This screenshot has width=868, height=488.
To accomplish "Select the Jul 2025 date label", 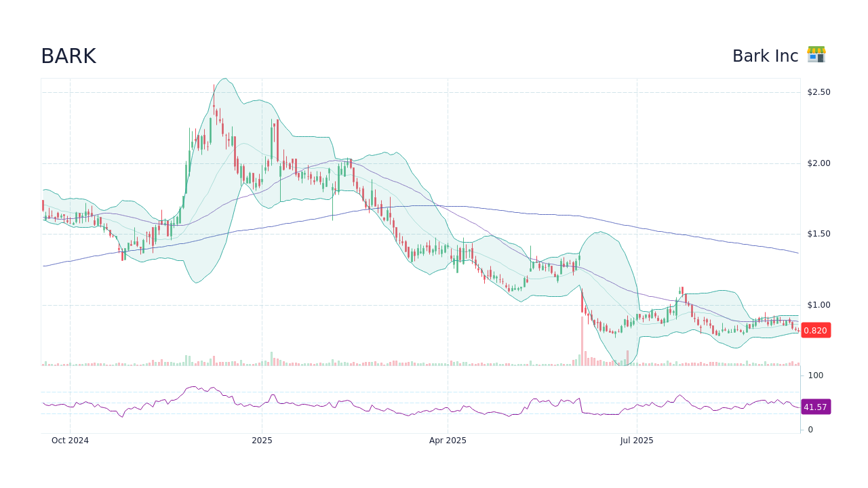I will (x=637, y=440).
